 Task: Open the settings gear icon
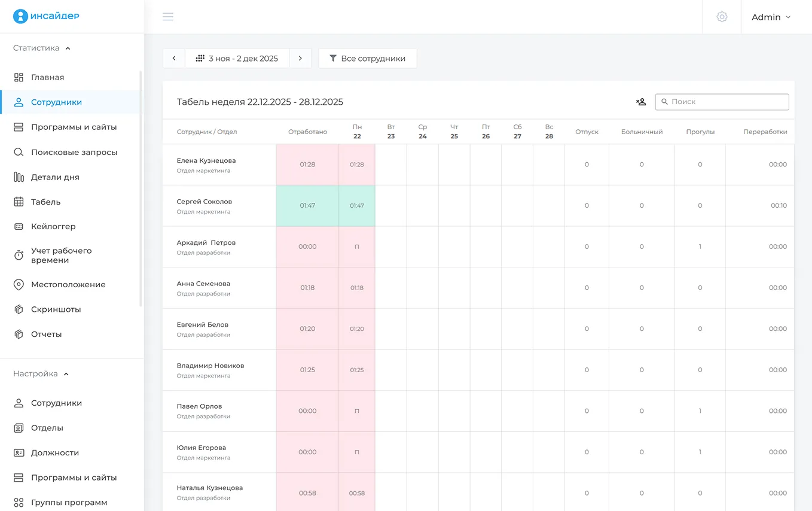[x=722, y=17]
